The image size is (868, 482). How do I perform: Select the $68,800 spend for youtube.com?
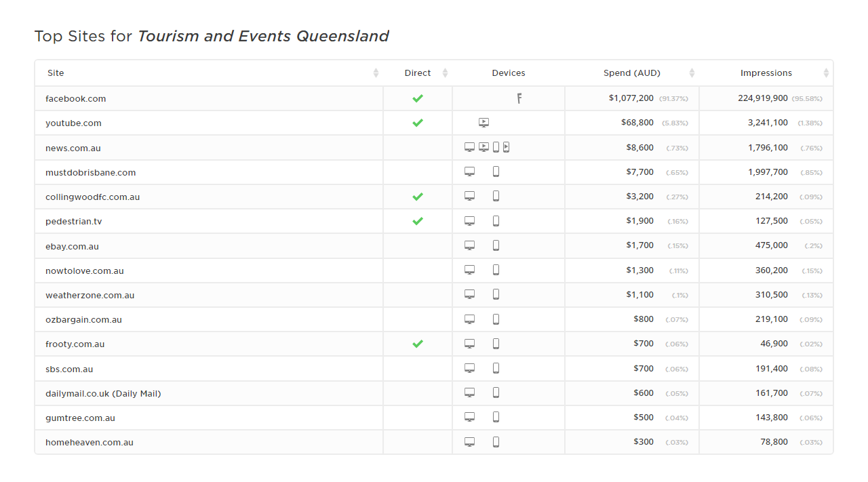point(637,123)
